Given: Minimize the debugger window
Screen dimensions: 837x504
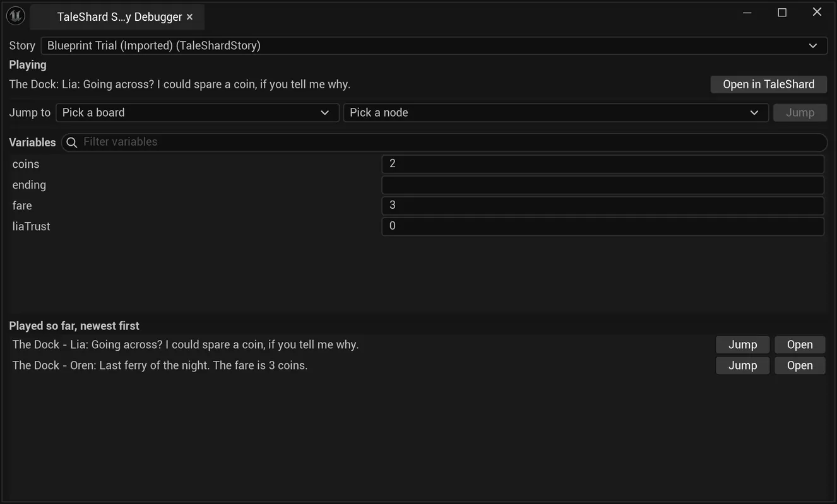Looking at the screenshot, I should 747,13.
